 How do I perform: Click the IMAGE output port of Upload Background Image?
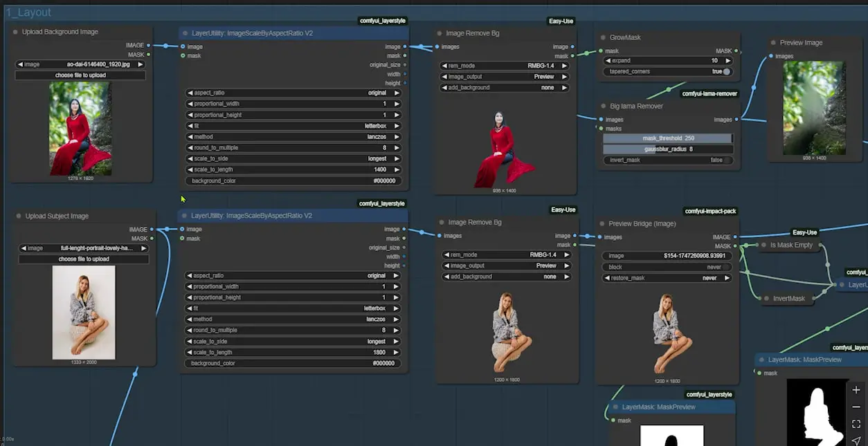[149, 46]
